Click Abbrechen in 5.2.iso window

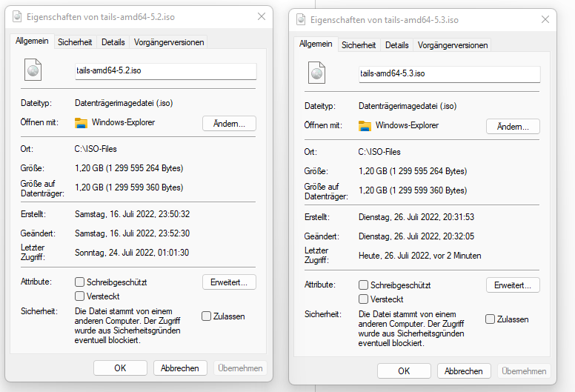(180, 368)
